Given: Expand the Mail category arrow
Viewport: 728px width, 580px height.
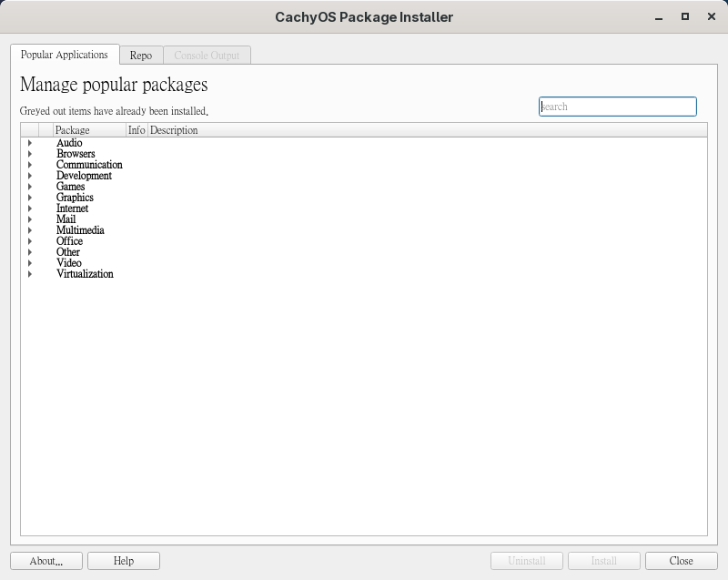Looking at the screenshot, I should [30, 219].
